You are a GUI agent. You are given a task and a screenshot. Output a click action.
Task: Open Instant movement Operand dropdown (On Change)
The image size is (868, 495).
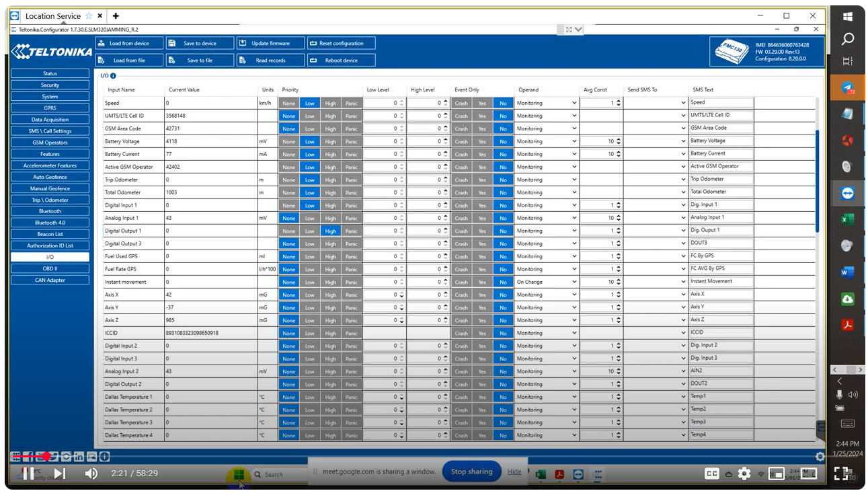click(547, 282)
